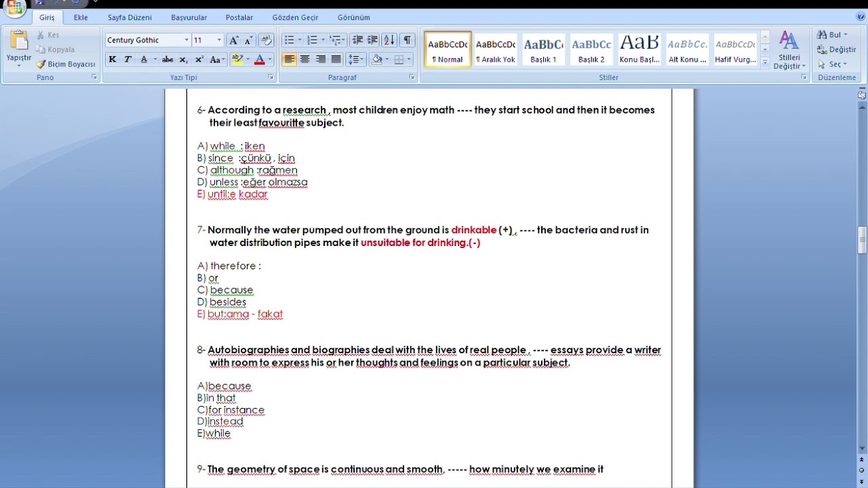Image resolution: width=868 pixels, height=488 pixels.
Task: Switch to the Ekle tab
Action: pos(81,18)
